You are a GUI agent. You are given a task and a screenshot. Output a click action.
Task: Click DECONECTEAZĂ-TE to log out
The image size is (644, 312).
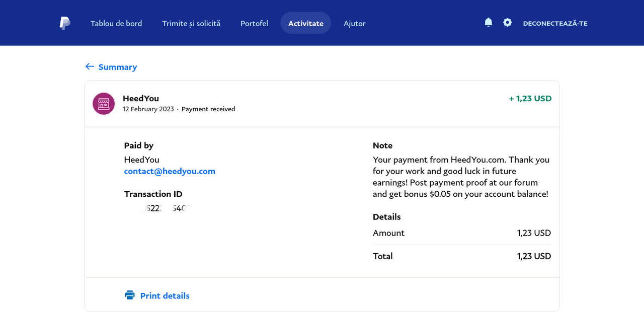555,23
